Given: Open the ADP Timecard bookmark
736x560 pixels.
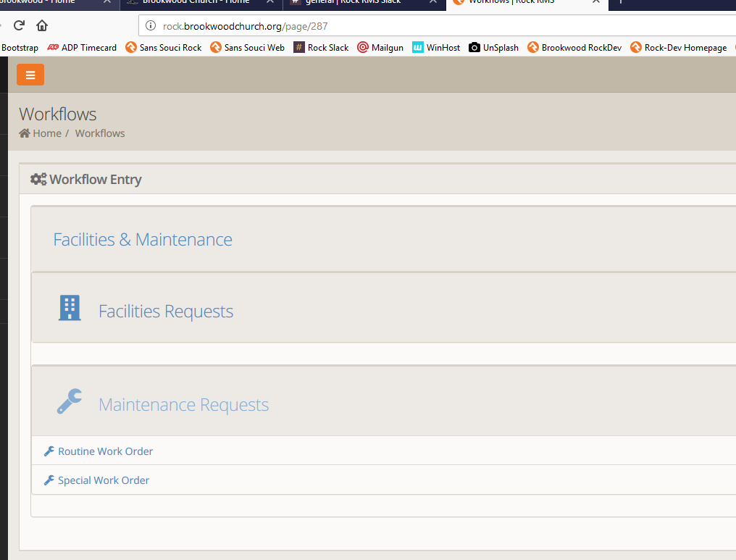Looking at the screenshot, I should click(82, 48).
